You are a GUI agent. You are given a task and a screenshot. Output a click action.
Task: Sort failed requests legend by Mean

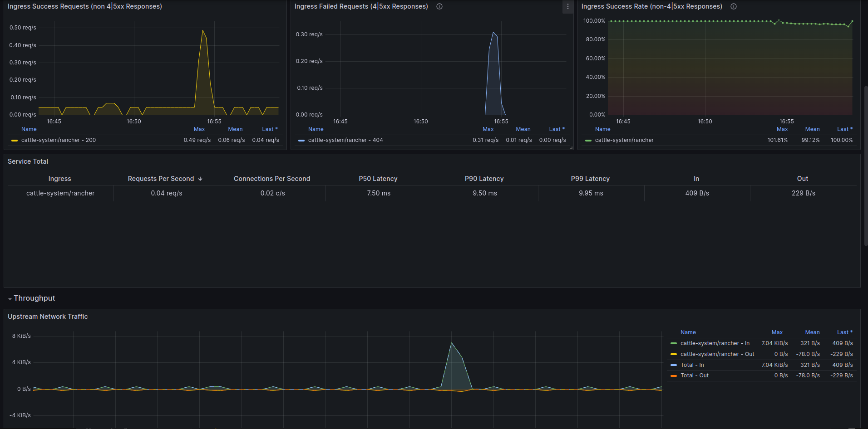523,129
